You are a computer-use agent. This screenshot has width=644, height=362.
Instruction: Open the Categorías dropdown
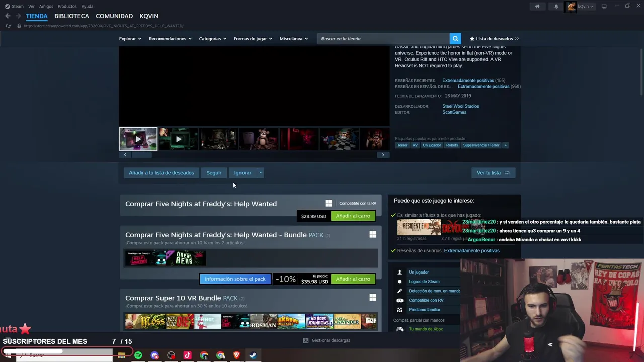212,39
